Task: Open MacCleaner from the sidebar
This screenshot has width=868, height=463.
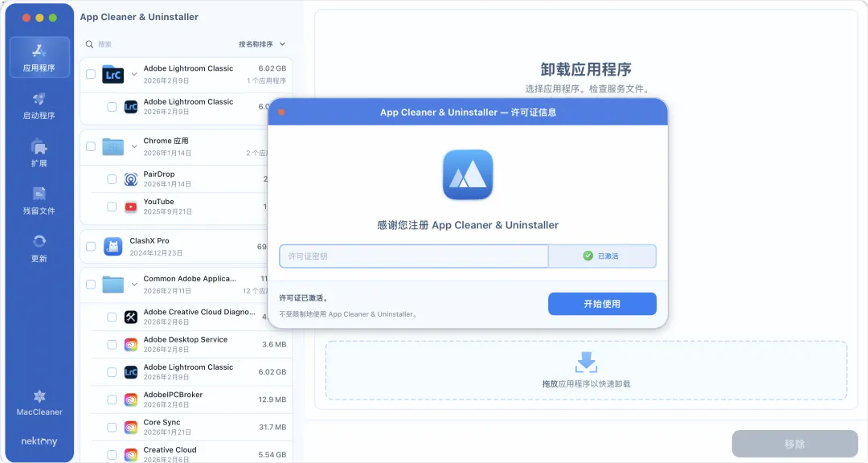Action: 39,404
